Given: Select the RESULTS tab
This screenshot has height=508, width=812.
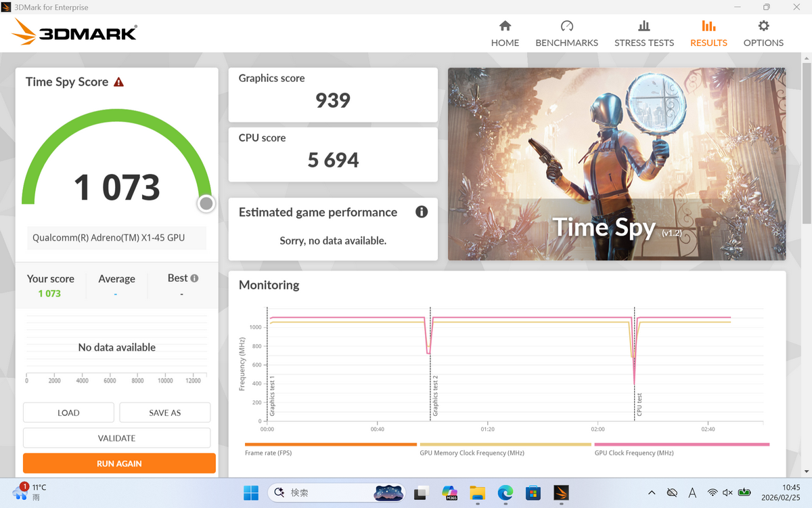Looking at the screenshot, I should pos(708,34).
